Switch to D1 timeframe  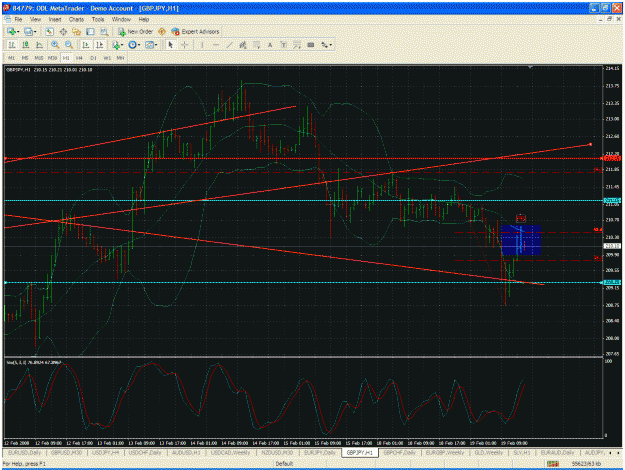[93, 58]
